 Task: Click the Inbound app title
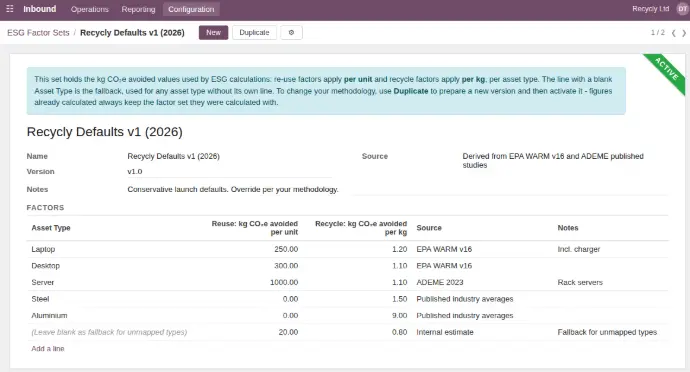40,9
